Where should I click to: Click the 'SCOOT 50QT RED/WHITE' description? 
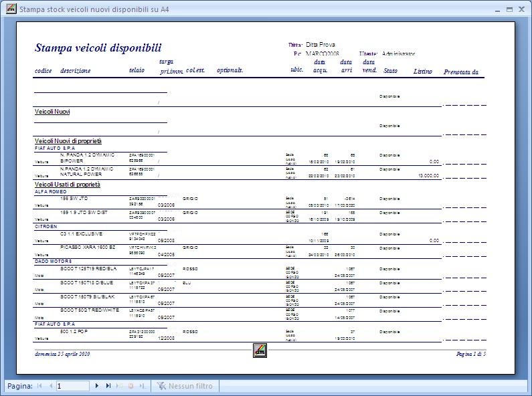90,310
